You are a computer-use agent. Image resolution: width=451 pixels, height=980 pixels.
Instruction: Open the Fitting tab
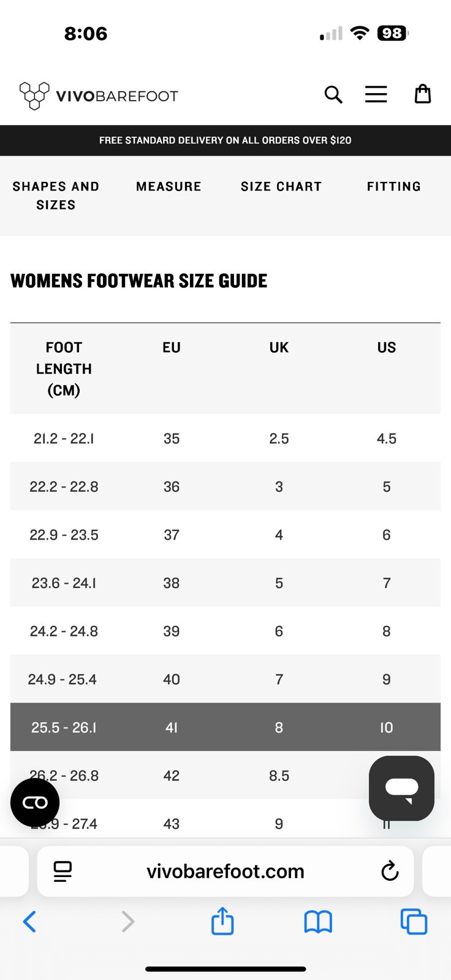tap(394, 187)
